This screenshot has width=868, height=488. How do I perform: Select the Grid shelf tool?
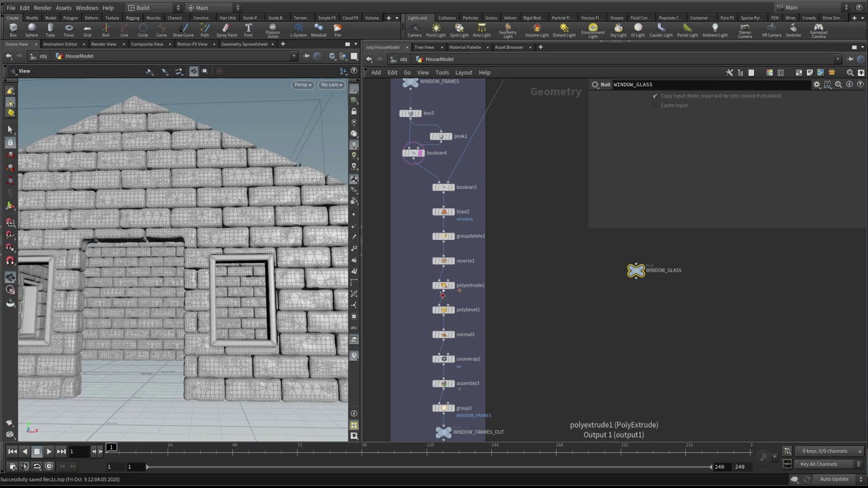point(87,30)
